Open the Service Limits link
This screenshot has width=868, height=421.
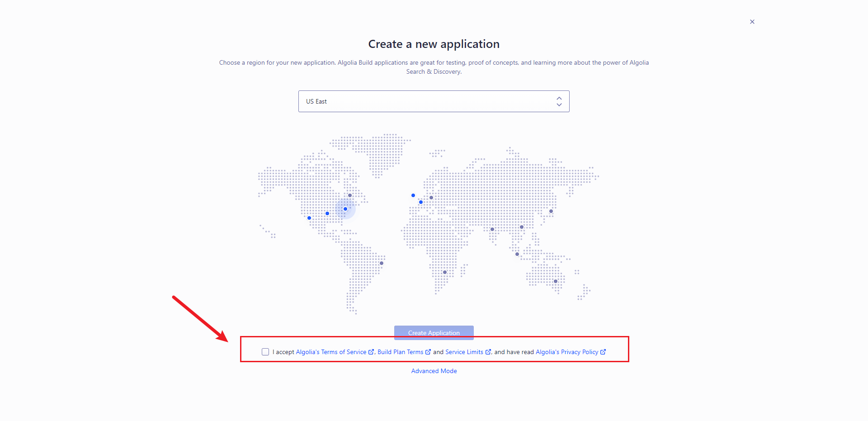[x=464, y=352]
